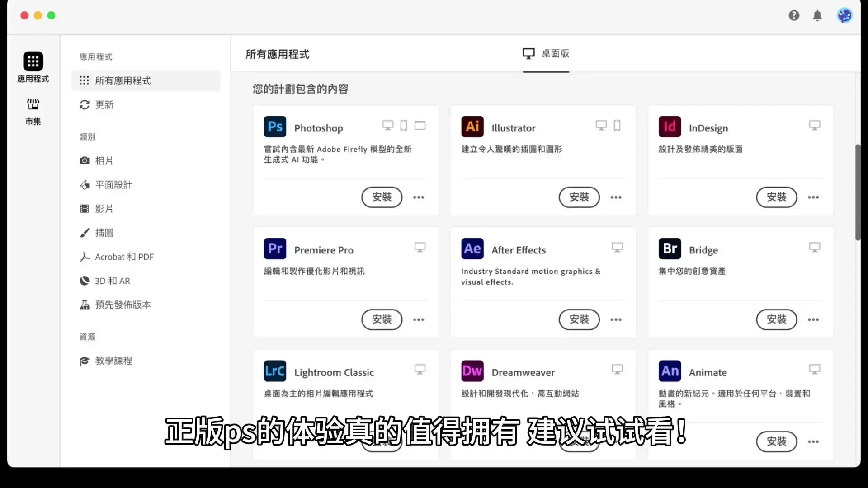Screen dimensions: 868x488
Task: Click the user profile avatar
Action: pyautogui.click(x=844, y=15)
